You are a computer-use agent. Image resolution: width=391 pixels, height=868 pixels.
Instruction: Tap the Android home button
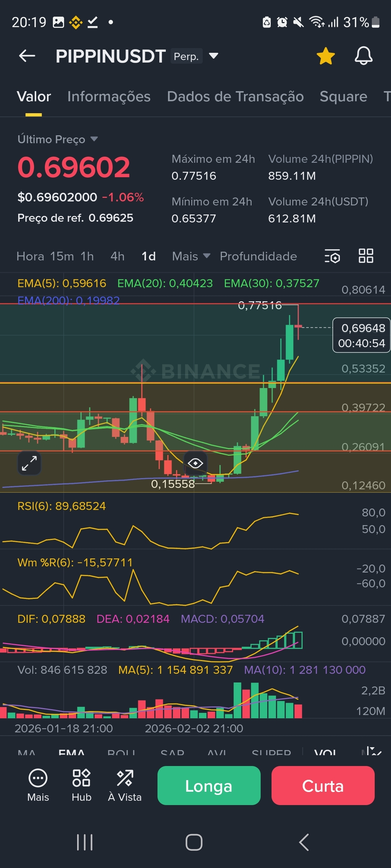click(194, 842)
